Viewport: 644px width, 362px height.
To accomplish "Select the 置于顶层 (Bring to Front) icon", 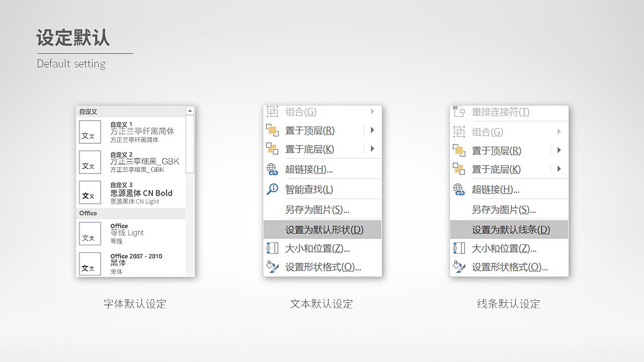I will (272, 130).
